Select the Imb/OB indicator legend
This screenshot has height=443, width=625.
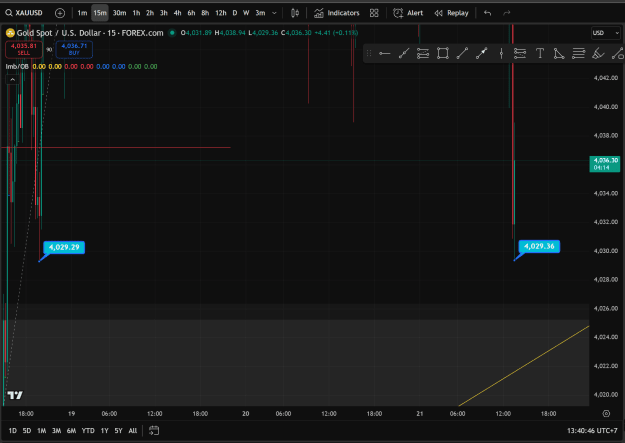click(x=17, y=66)
